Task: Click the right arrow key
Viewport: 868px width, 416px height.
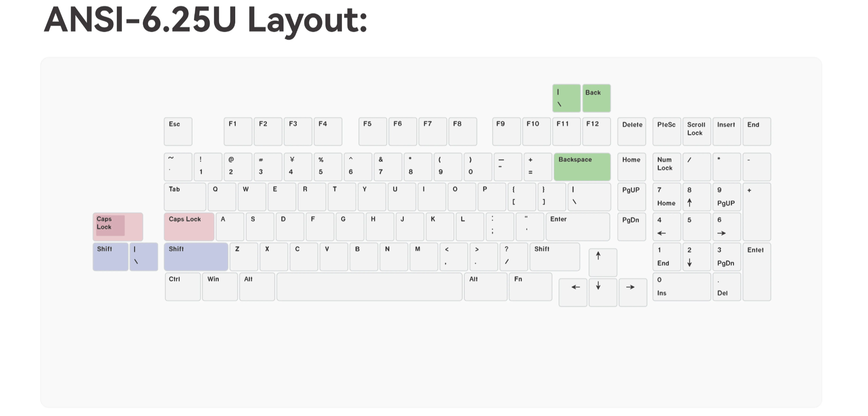Action: click(x=633, y=292)
